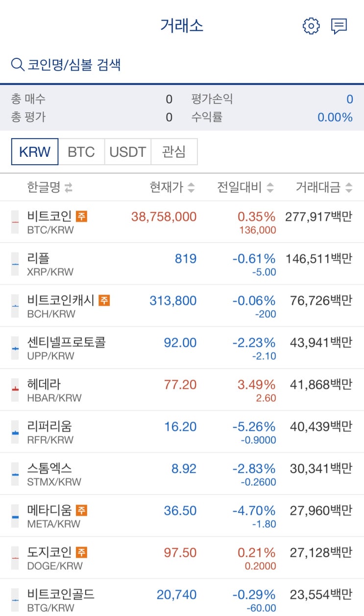
Task: Switch to the USDT market tab
Action: click(x=128, y=152)
